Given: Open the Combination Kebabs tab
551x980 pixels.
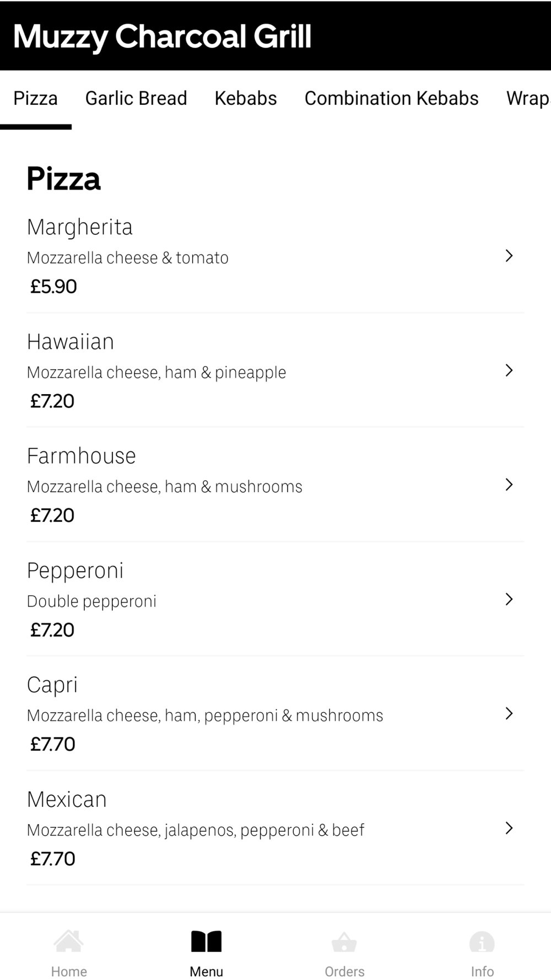Looking at the screenshot, I should 391,98.
